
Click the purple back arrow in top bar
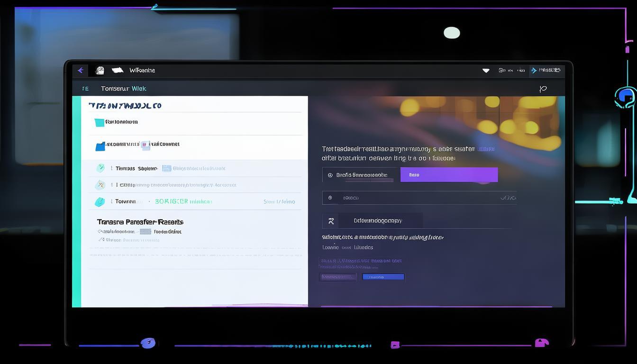[81, 71]
